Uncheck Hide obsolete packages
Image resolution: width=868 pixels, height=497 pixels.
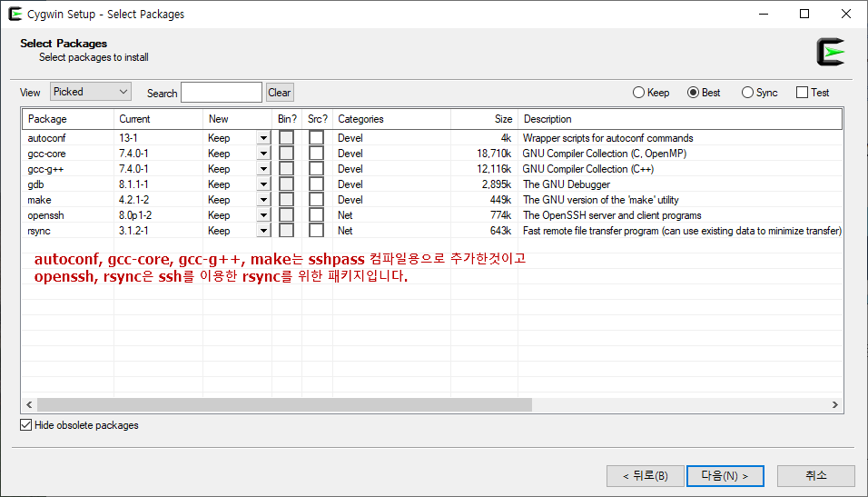pos(26,425)
